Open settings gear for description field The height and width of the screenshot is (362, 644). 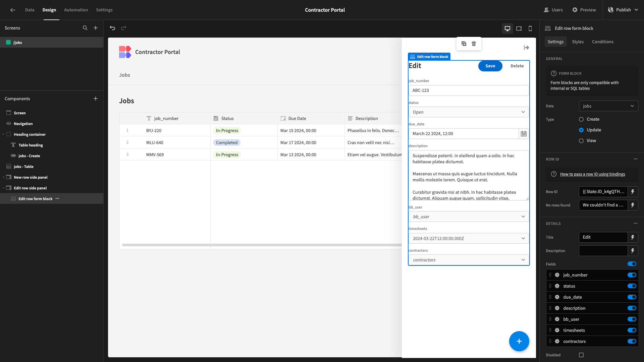557,308
